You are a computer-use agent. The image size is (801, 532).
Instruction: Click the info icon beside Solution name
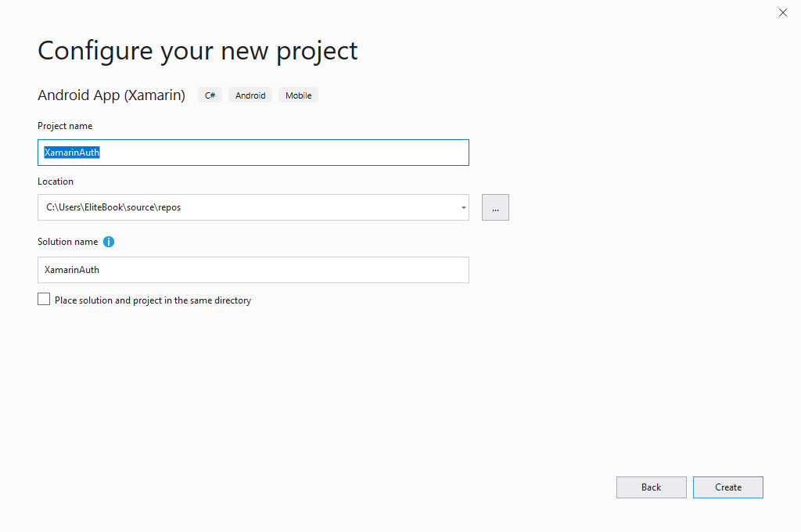(109, 242)
